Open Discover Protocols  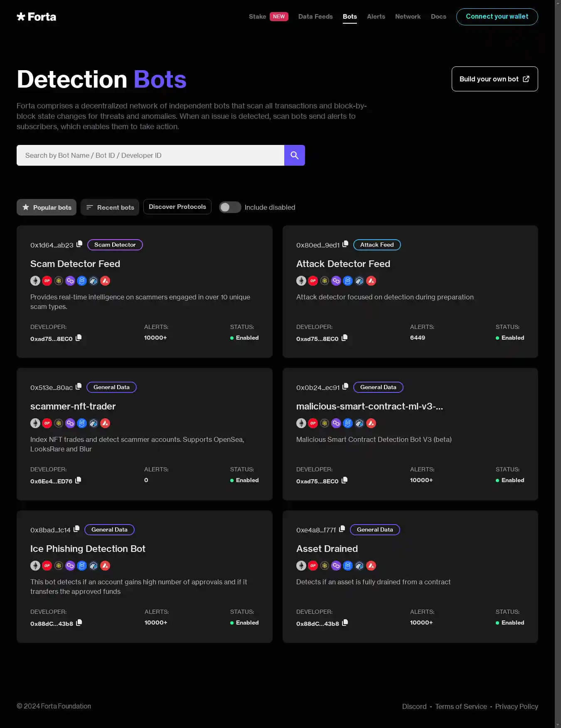(x=177, y=207)
